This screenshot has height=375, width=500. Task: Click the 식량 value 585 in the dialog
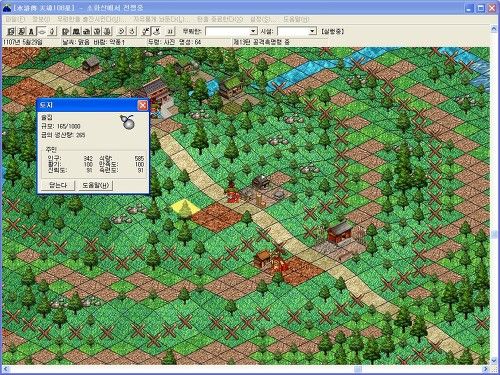[139, 158]
